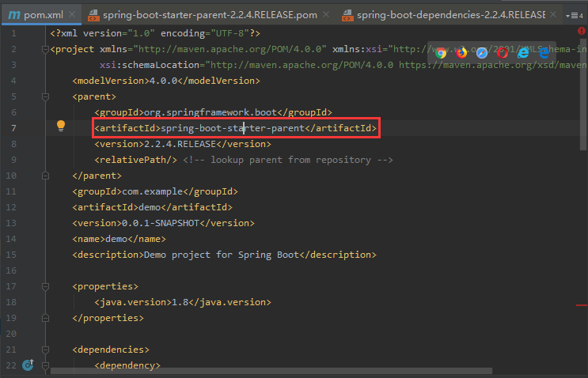Screen dimensions: 588x378
Task: Click the Demo project for Spring Boot description
Action: 222,255
